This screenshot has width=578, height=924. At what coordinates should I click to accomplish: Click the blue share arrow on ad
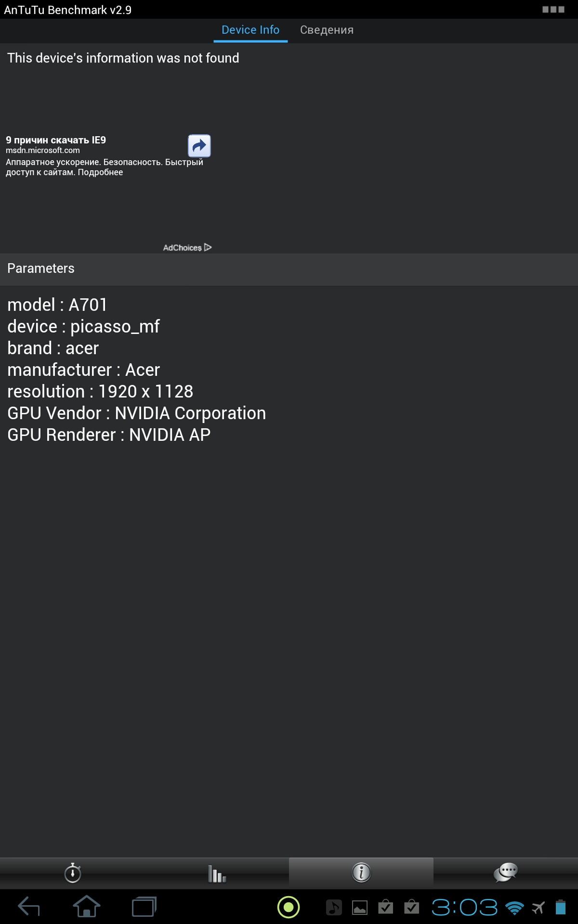point(199,146)
